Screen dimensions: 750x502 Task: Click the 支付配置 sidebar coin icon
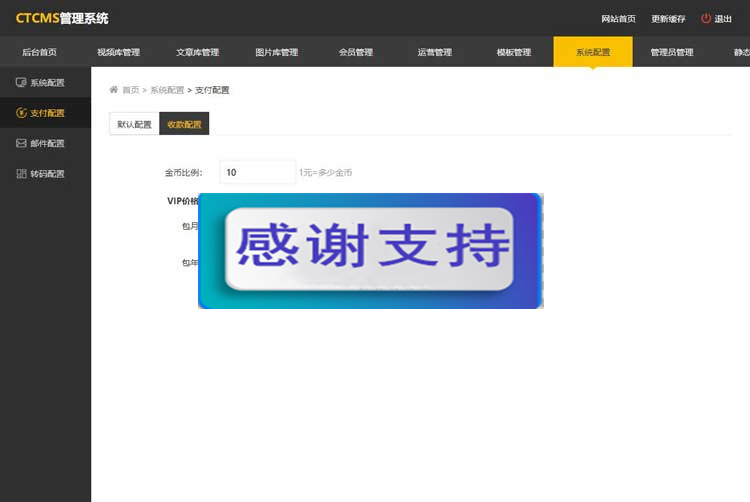pyautogui.click(x=21, y=113)
